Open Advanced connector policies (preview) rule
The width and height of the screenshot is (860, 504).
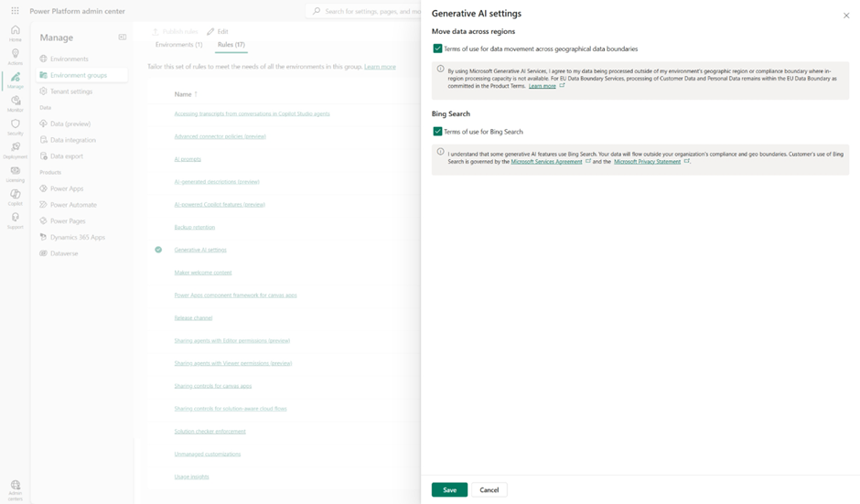220,136
